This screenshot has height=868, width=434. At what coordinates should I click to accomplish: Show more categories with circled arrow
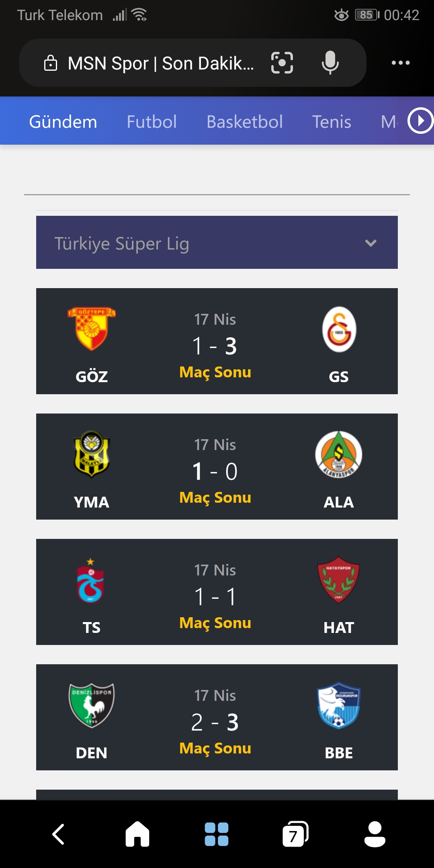click(420, 121)
